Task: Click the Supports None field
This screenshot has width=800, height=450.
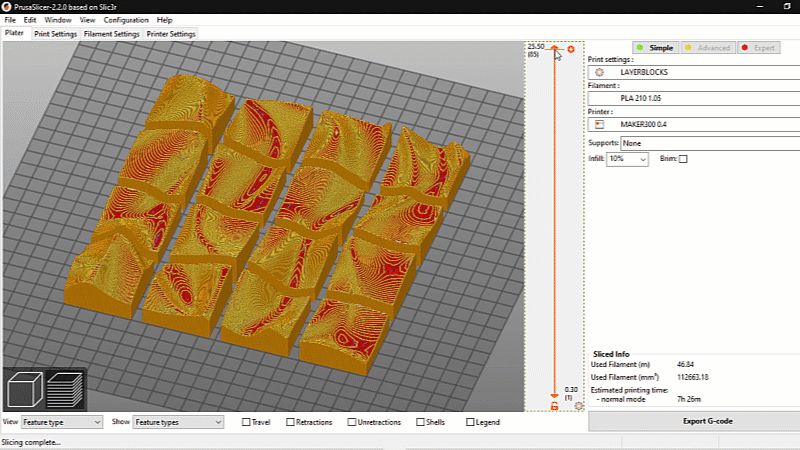Action: pyautogui.click(x=710, y=143)
